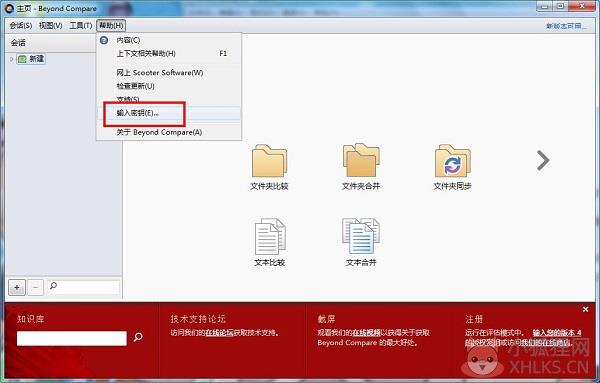The height and width of the screenshot is (383, 600).
Task: Collapse the 帮助(H) menu
Action: tap(111, 26)
